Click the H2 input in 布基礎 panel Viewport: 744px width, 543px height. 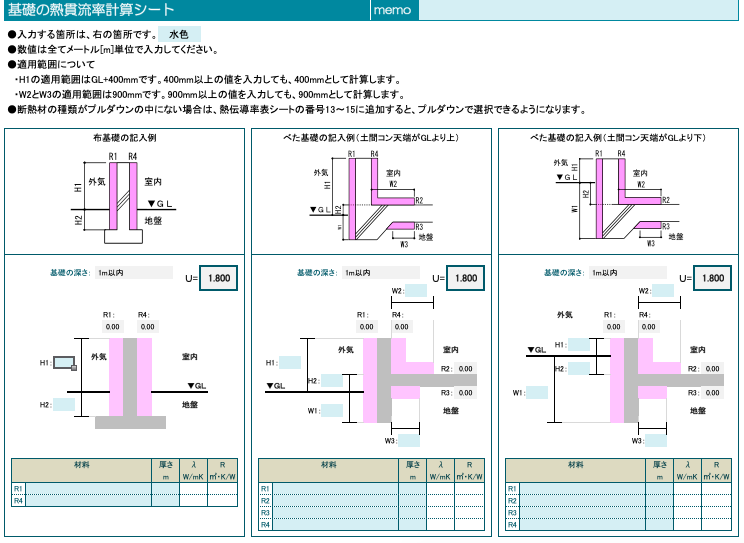[x=64, y=404]
